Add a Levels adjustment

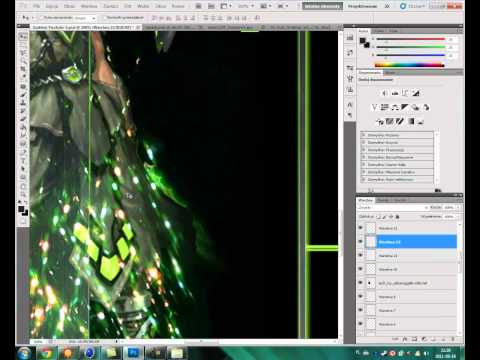click(x=395, y=93)
